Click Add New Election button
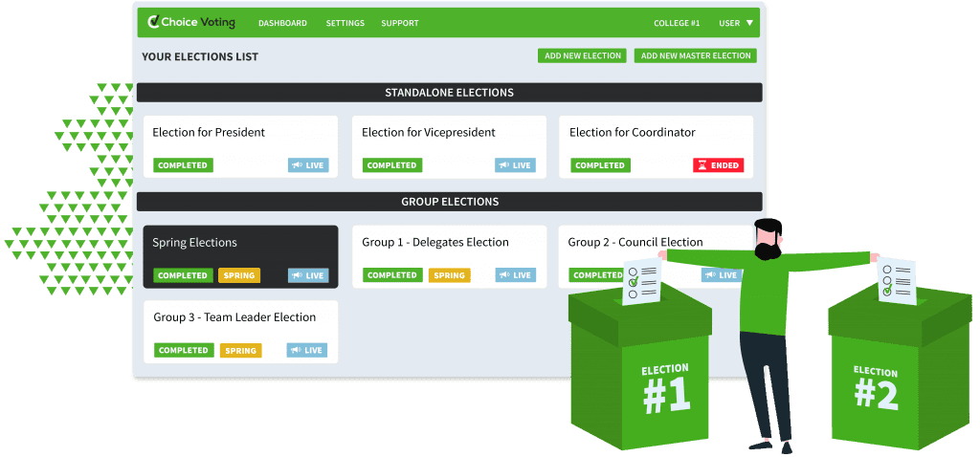 point(583,55)
